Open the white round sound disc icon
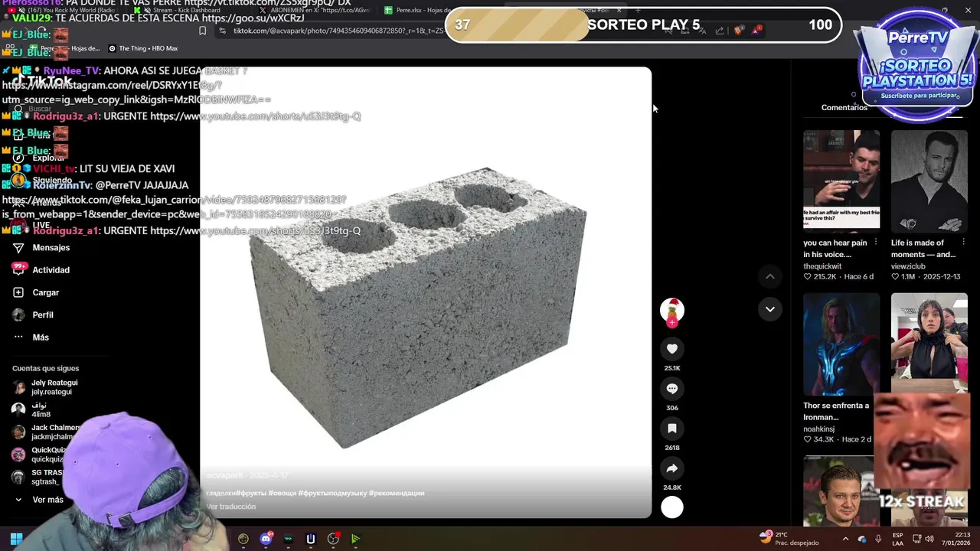Viewport: 980px width, 551px height. [x=671, y=507]
